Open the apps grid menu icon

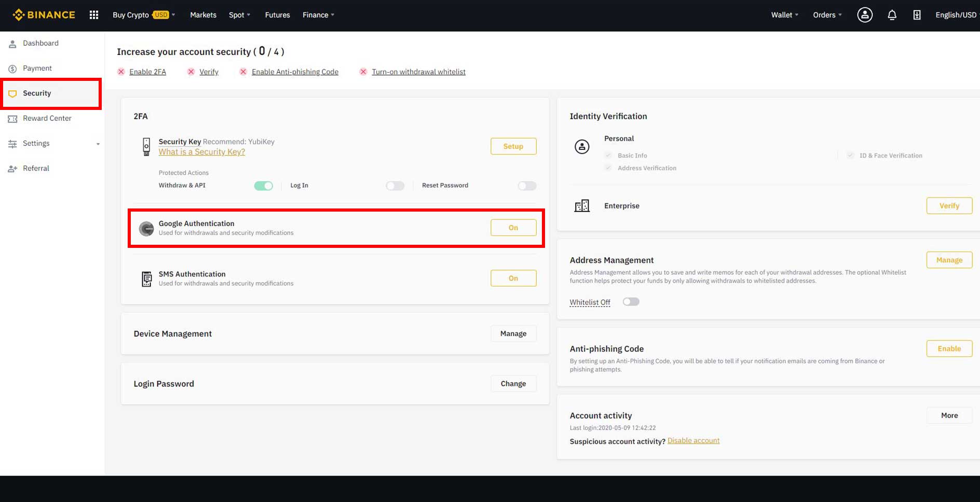coord(94,15)
